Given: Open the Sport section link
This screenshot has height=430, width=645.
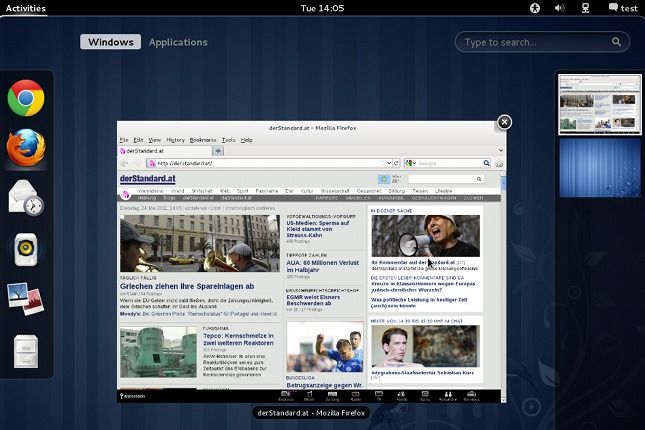Looking at the screenshot, I should click(x=243, y=191).
